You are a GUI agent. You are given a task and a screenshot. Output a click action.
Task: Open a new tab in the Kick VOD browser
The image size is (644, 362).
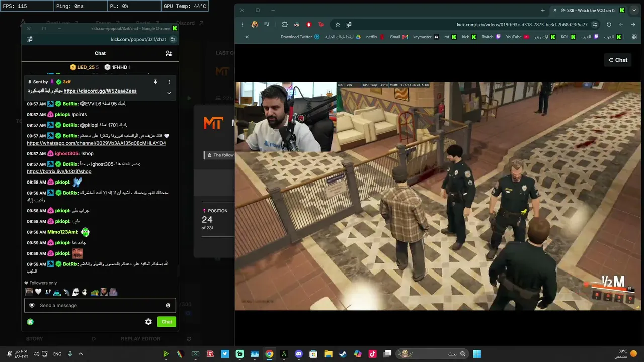click(543, 10)
